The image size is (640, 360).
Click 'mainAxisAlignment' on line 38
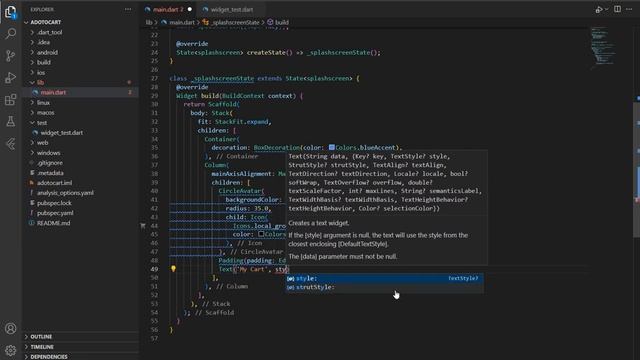point(242,173)
